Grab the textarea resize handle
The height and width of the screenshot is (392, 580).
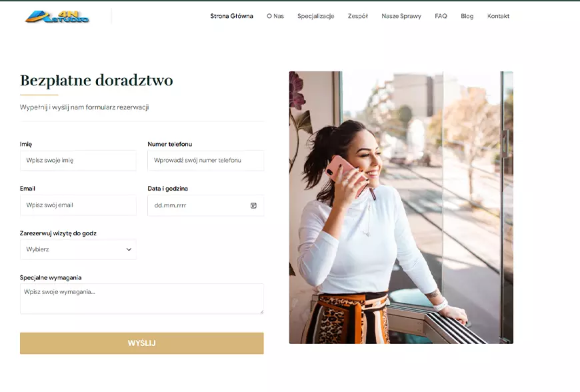[261, 312]
